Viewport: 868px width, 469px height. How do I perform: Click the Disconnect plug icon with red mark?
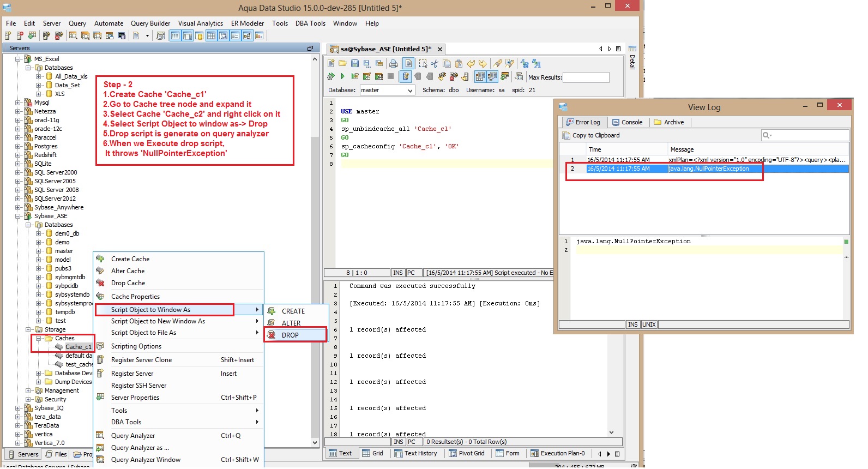(x=454, y=76)
